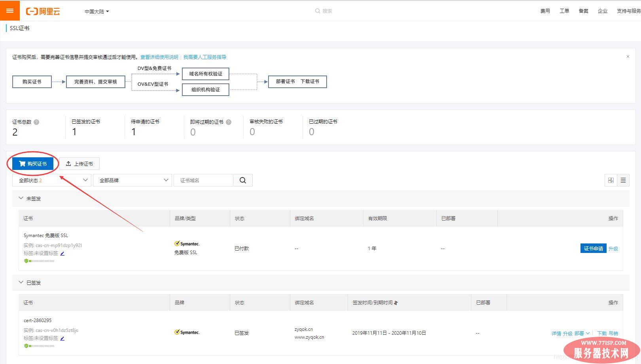
Task: Focus the 证书域名 search field
Action: tap(204, 180)
